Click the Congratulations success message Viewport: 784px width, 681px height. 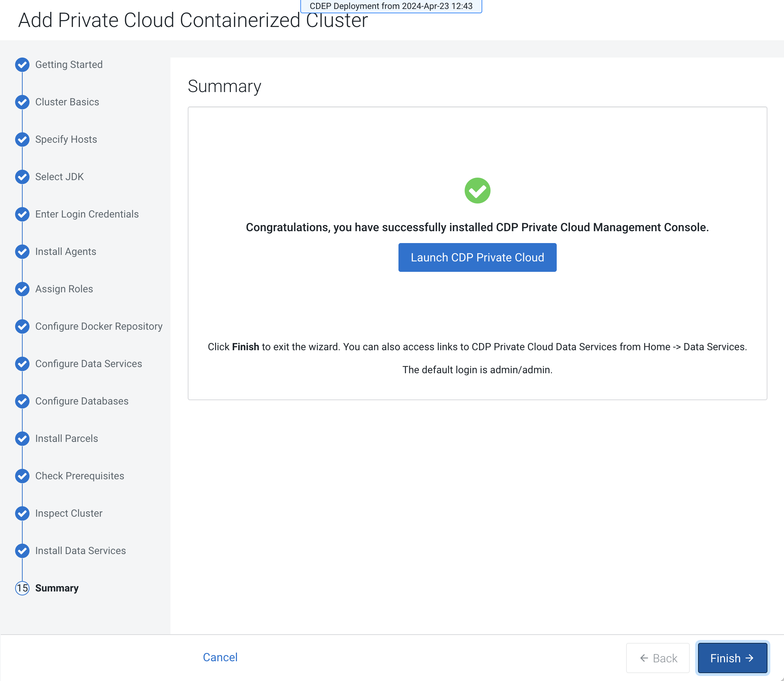477,227
